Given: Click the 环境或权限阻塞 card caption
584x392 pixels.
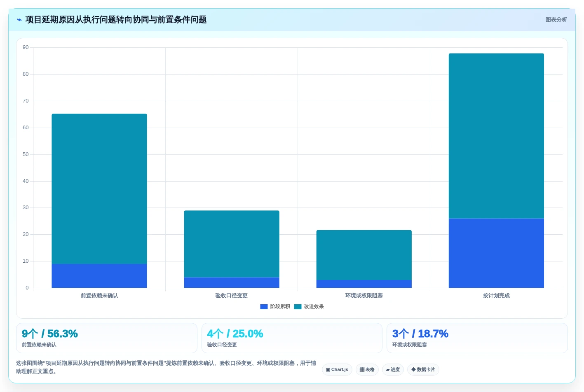Looking at the screenshot, I should [410, 345].
